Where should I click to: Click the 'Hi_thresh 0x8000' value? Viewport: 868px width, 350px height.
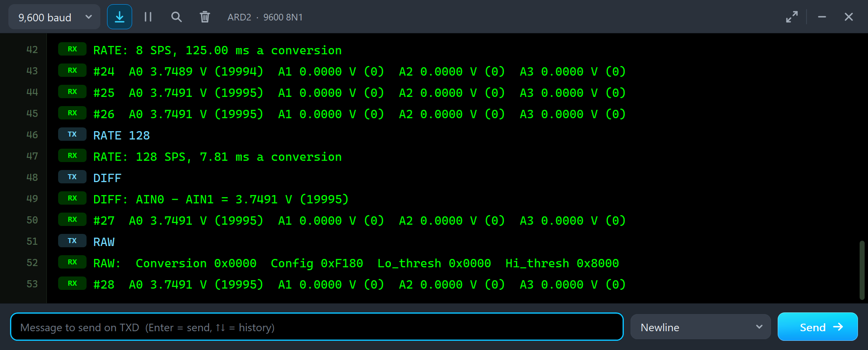[562, 264]
